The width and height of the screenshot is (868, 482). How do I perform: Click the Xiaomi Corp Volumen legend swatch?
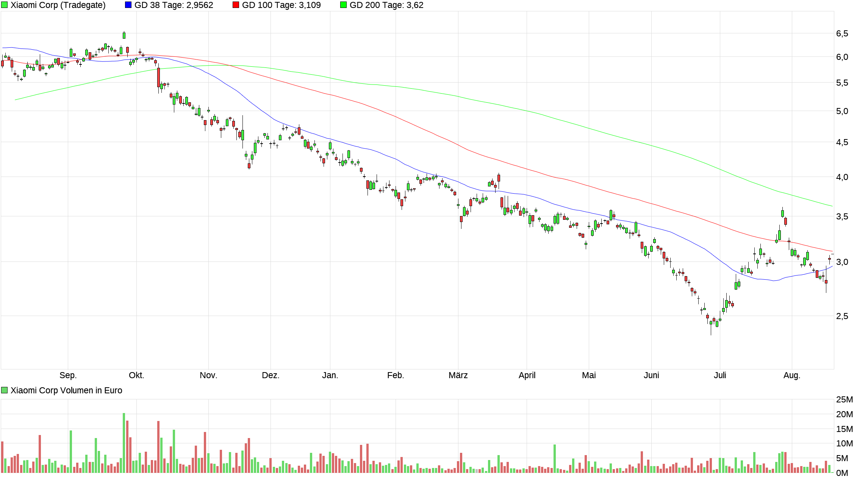(x=5, y=390)
